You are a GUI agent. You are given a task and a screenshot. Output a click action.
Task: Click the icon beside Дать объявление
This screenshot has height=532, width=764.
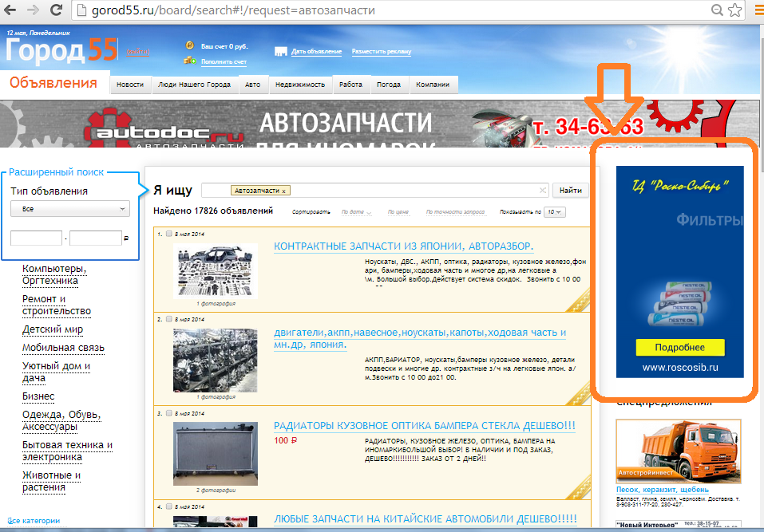coord(281,52)
